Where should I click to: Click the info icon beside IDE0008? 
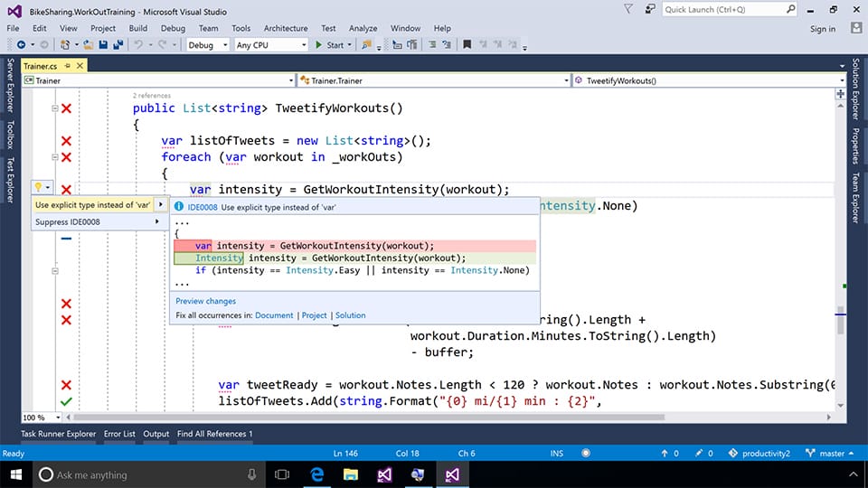pyautogui.click(x=179, y=206)
